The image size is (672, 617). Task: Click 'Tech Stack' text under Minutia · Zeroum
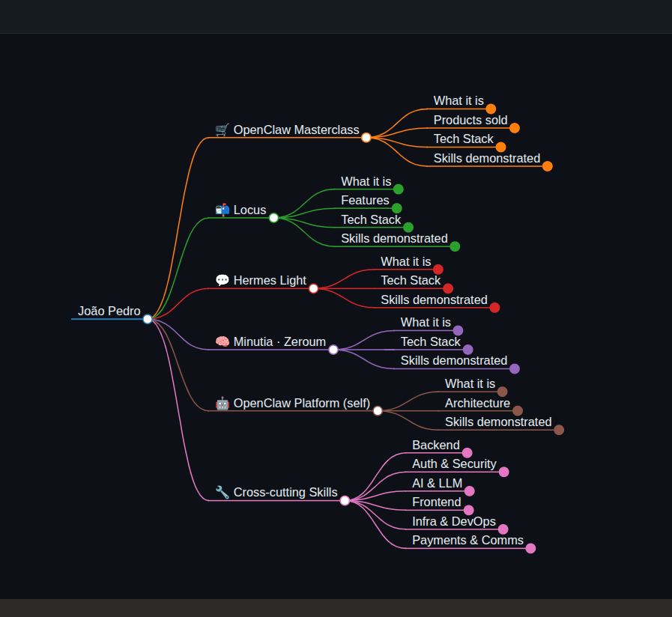430,342
